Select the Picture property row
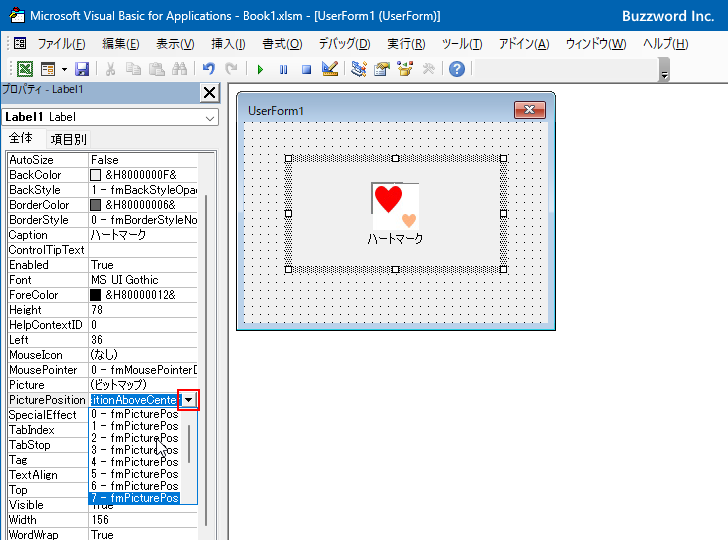Viewport: 728px width, 540px height. coord(103,385)
